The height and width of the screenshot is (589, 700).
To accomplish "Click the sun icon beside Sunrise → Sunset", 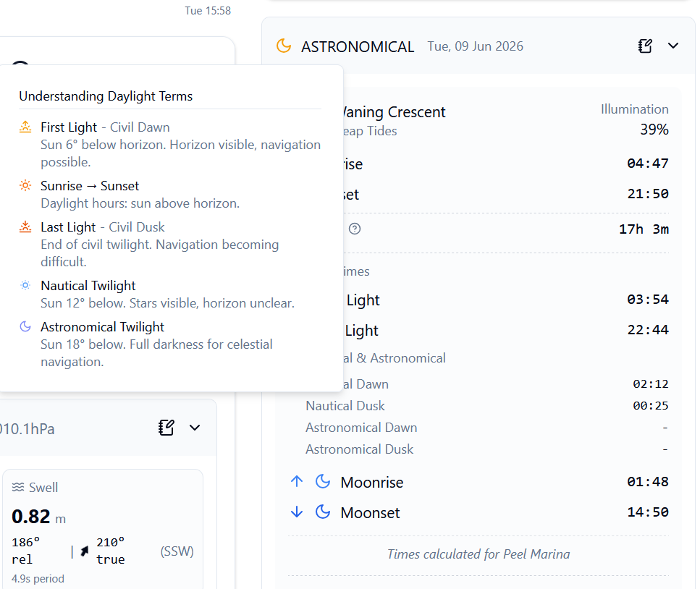I will [25, 185].
